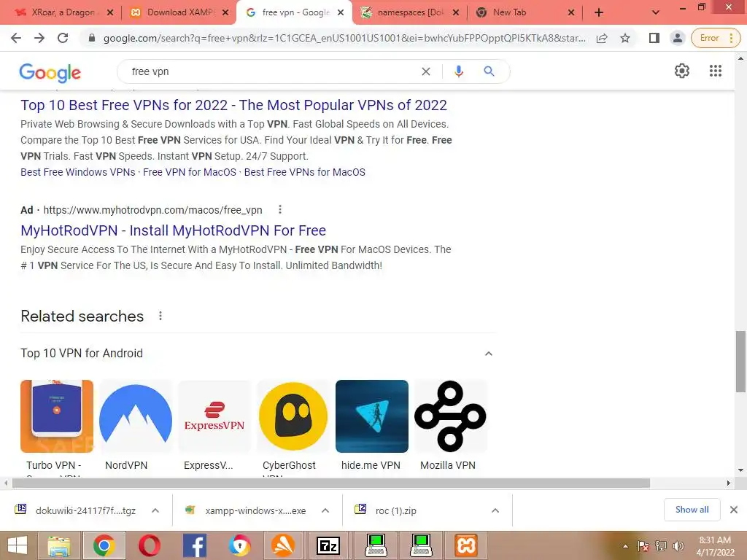Go back to previous page in Chrome
Image resolution: width=747 pixels, height=560 pixels.
(16, 38)
